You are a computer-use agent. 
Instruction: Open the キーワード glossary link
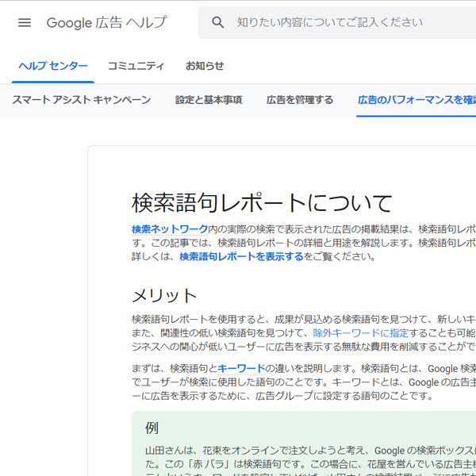[x=241, y=369]
